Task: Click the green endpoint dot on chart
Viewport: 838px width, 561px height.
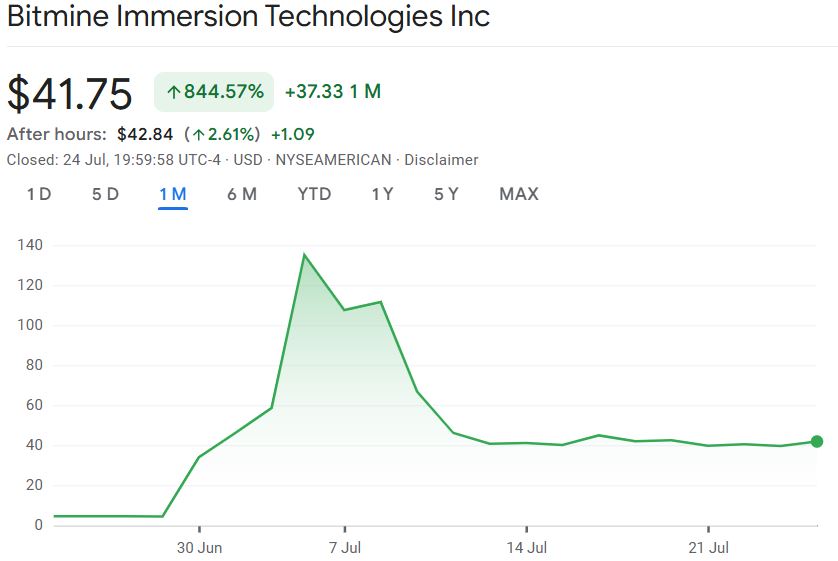Action: tap(817, 441)
